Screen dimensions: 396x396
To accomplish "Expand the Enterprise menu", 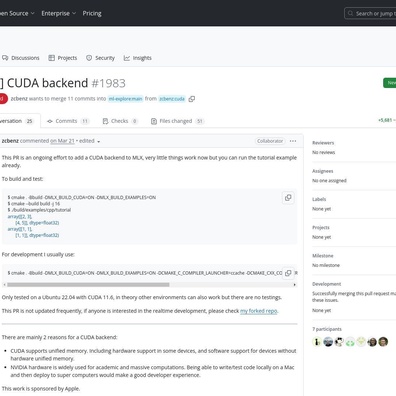I will 59,13.
